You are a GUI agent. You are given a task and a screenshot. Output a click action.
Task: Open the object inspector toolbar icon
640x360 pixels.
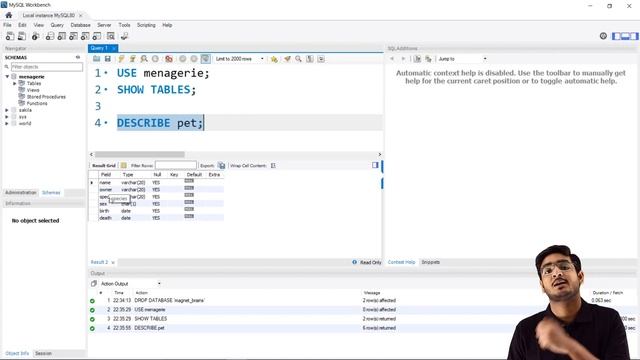(36, 36)
